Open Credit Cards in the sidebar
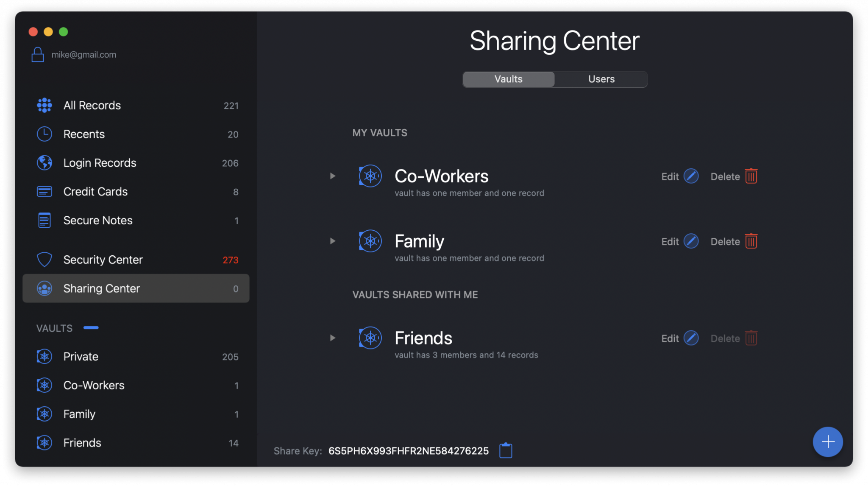Screen dimensions: 868x486 tap(95, 192)
